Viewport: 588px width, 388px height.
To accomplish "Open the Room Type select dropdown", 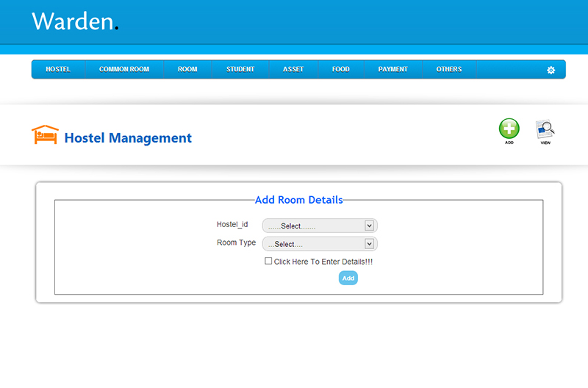I will point(320,244).
